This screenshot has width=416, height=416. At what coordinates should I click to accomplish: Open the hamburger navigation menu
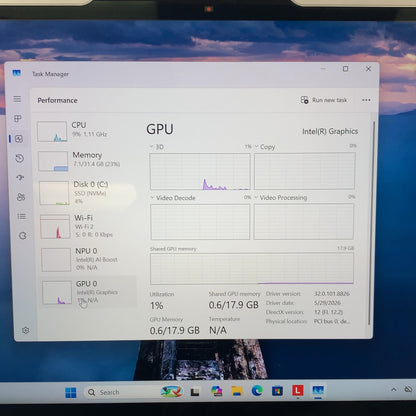(x=17, y=99)
